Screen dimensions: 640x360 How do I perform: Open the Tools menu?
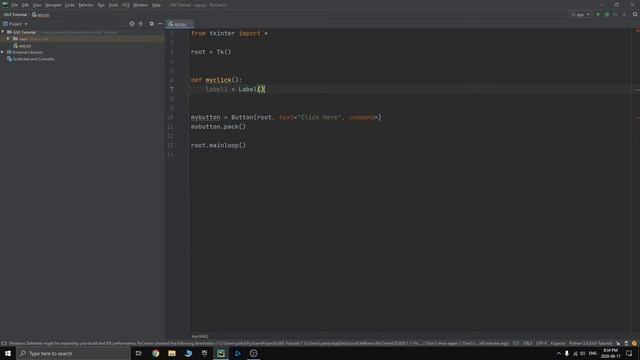pos(113,5)
